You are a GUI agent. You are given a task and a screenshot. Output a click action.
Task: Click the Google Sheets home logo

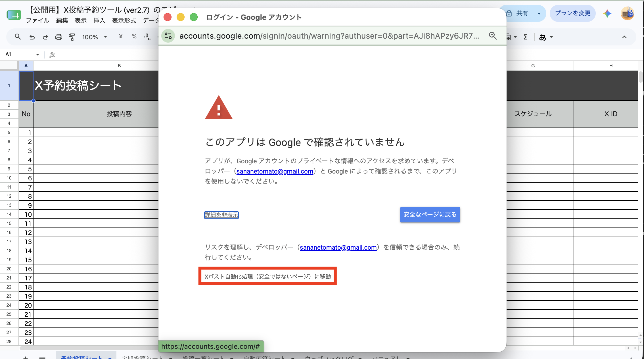[14, 14]
